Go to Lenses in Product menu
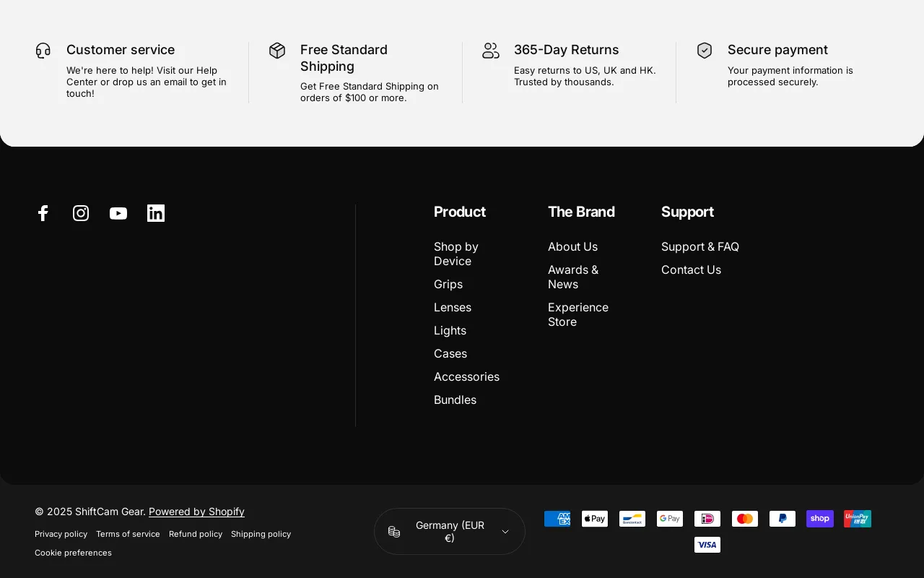This screenshot has height=578, width=924. coord(453,307)
